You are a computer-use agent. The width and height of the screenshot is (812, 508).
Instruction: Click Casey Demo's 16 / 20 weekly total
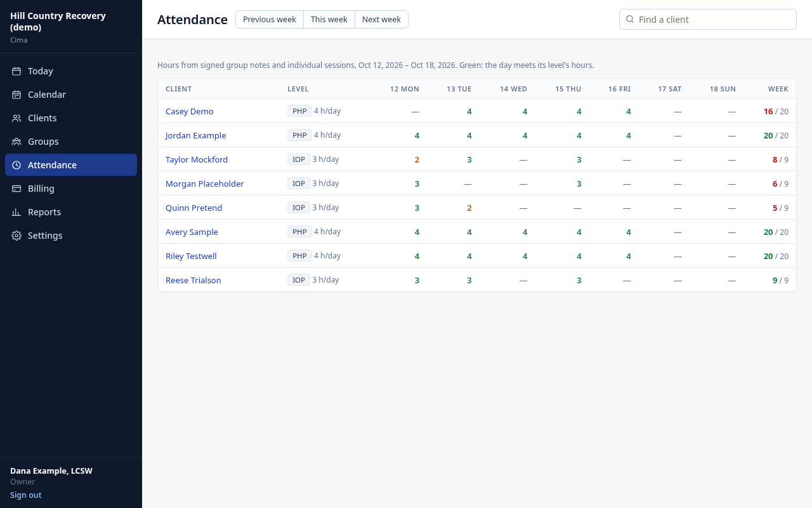776,111
